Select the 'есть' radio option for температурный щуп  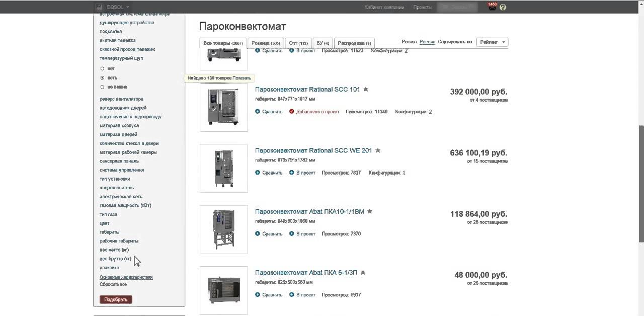click(103, 78)
